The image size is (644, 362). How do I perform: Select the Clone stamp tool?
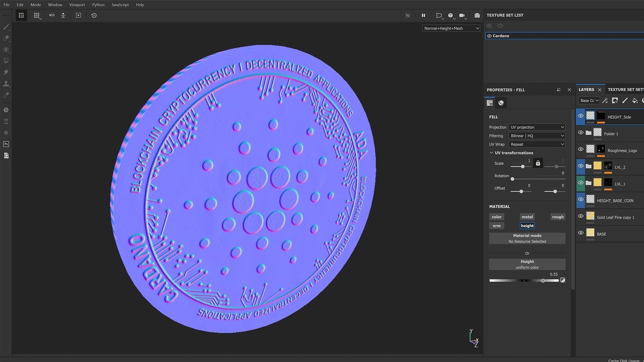[6, 84]
